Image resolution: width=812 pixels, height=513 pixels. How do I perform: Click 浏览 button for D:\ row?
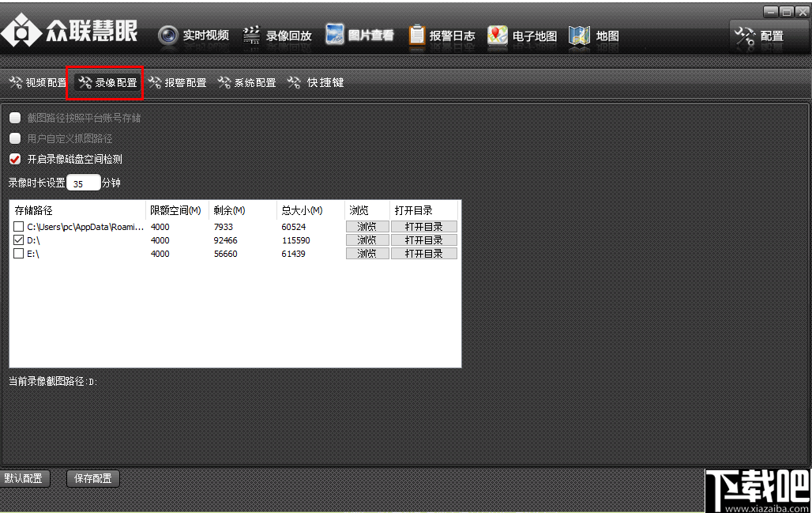click(x=367, y=240)
